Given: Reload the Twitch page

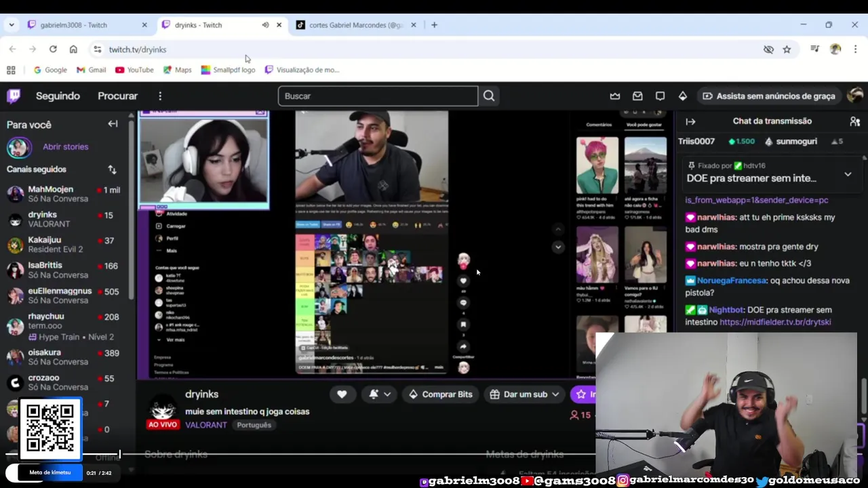Looking at the screenshot, I should pyautogui.click(x=53, y=49).
